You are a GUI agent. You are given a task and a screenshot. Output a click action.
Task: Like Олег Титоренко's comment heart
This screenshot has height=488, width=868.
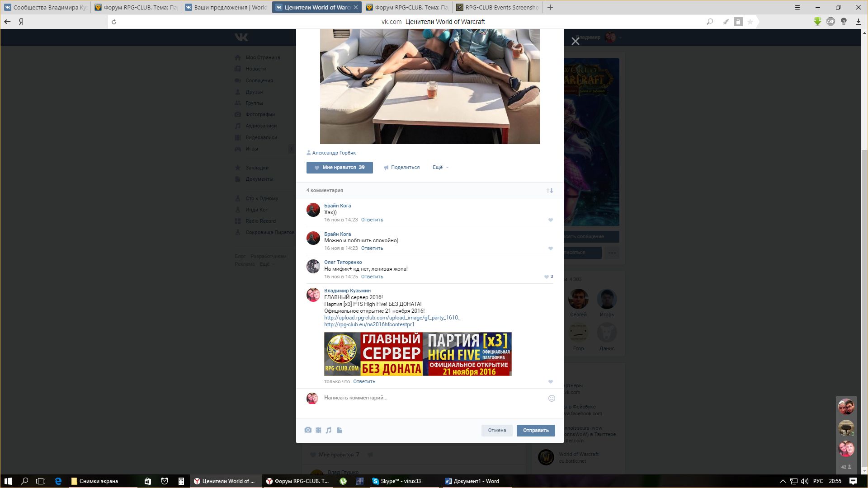click(547, 277)
